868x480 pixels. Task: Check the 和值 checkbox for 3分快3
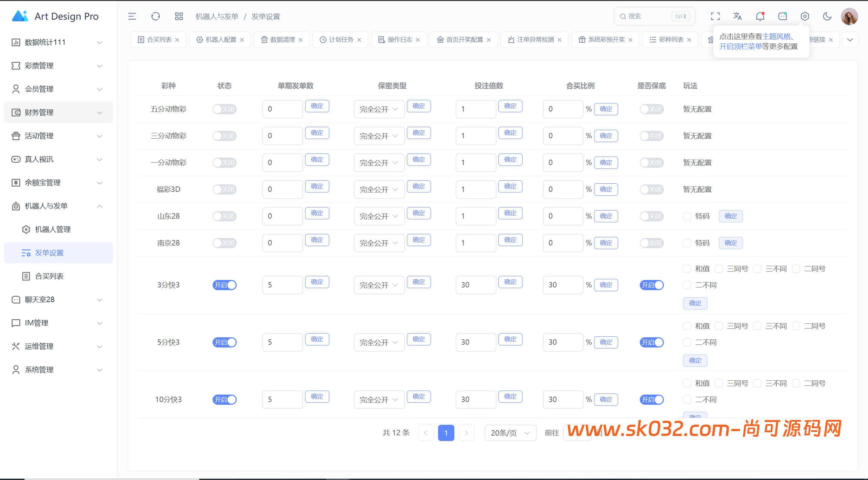687,268
